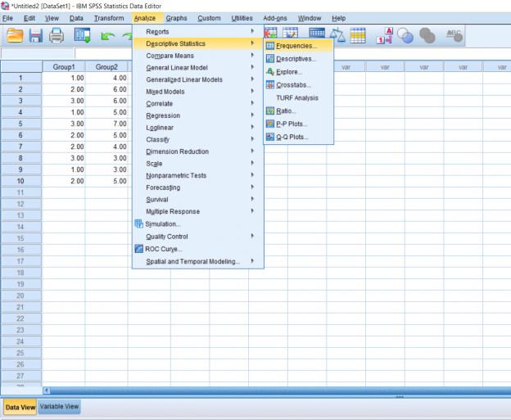Open the Transform menu
This screenshot has width=511, height=420.
[x=109, y=18]
